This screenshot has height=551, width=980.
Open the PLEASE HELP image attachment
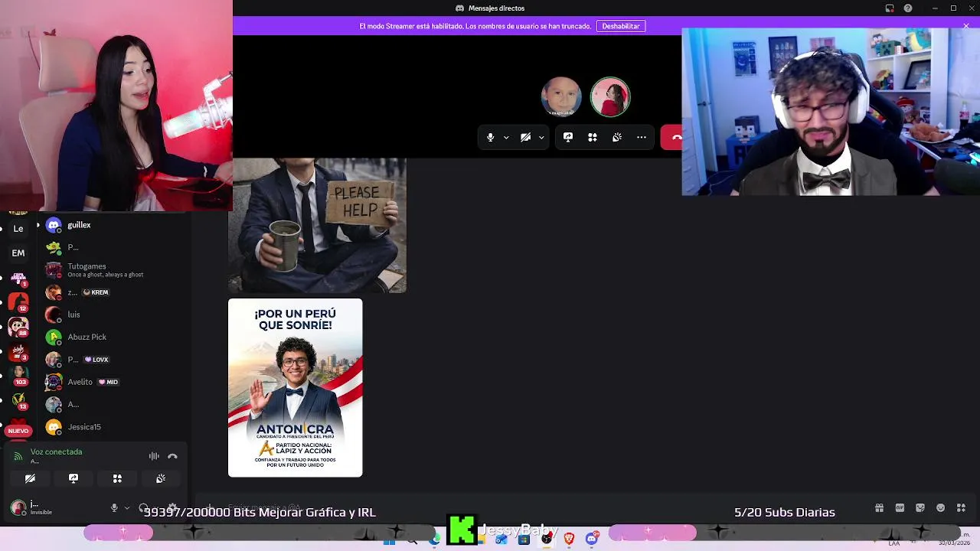coord(317,225)
